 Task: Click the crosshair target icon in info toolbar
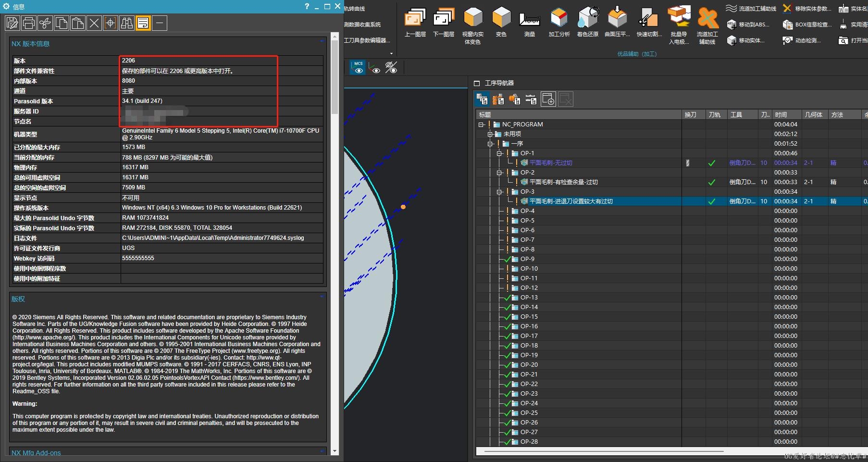[x=111, y=23]
